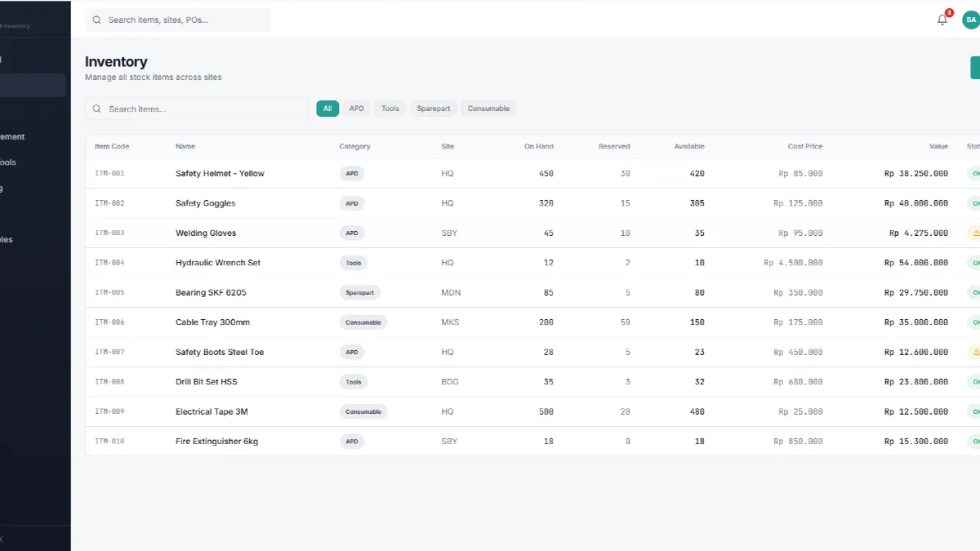Click the magnifier icon in the top search bar
This screenshot has height=551, width=980.
tap(97, 20)
